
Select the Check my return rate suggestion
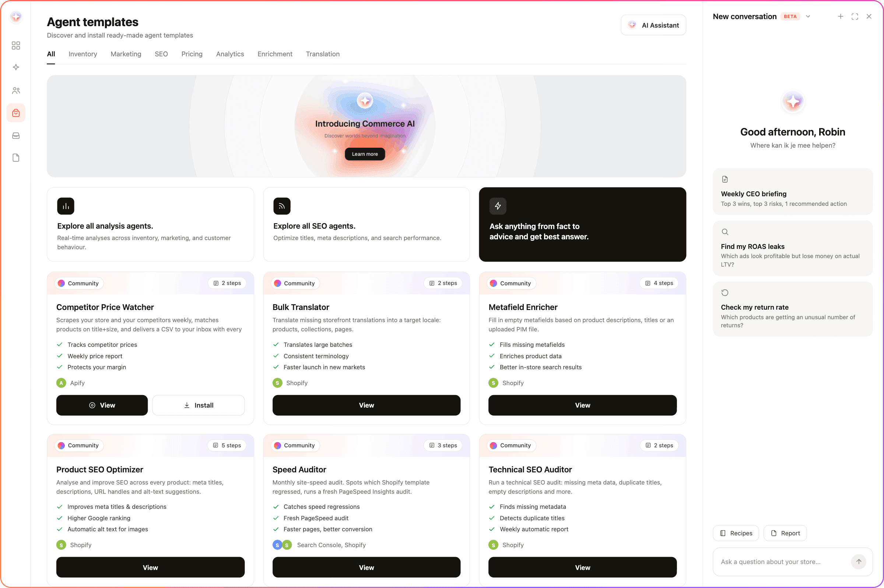pos(793,309)
